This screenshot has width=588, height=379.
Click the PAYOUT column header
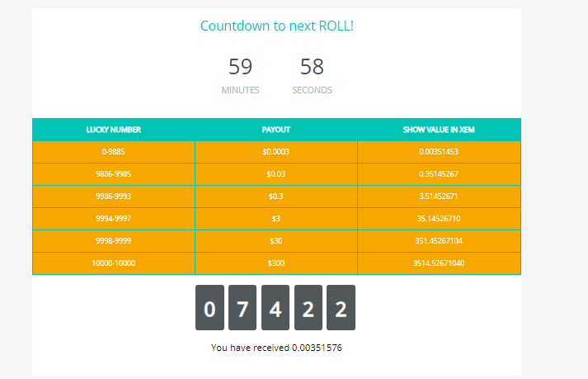[x=275, y=130]
